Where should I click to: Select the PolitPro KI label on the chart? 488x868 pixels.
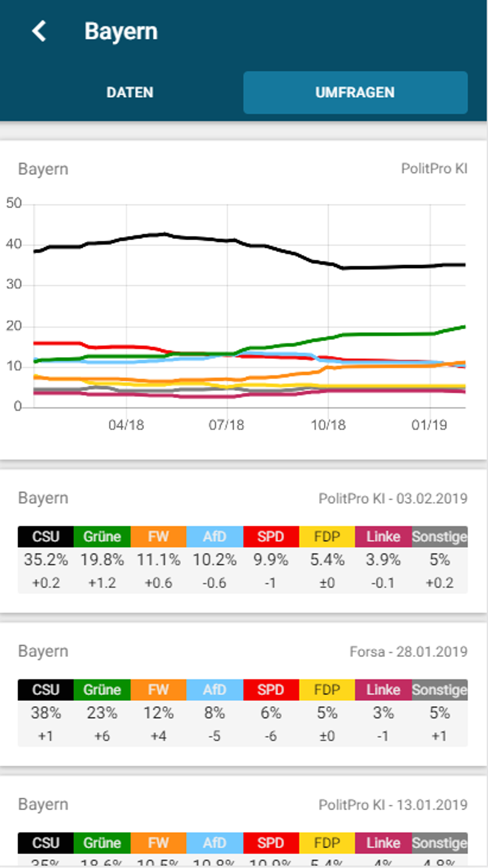434,168
